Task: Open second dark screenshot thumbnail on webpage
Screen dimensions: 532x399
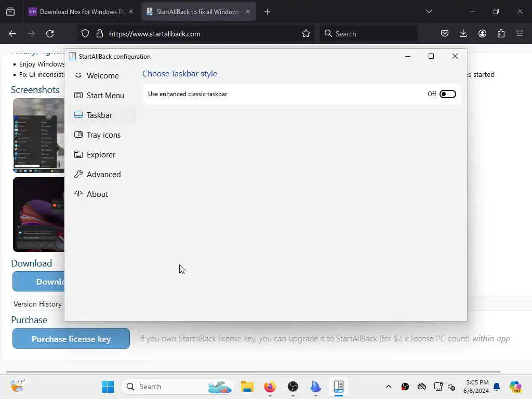Action: click(x=38, y=215)
